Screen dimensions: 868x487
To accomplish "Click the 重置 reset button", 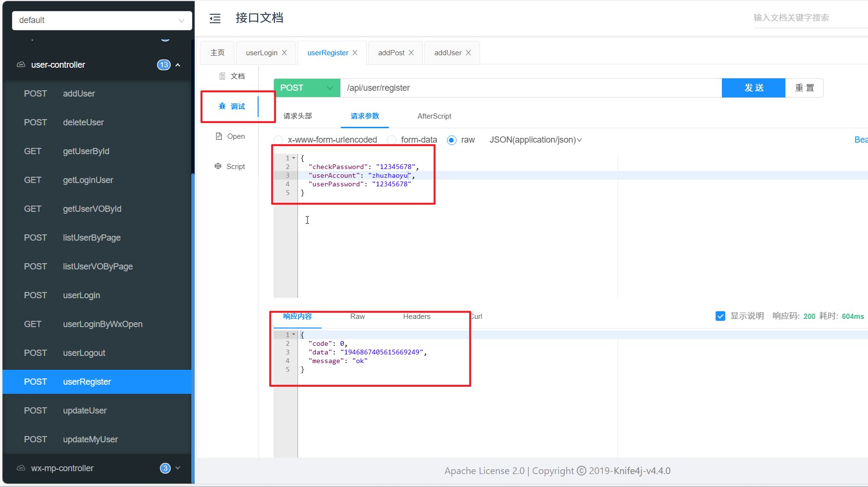I will tap(804, 88).
